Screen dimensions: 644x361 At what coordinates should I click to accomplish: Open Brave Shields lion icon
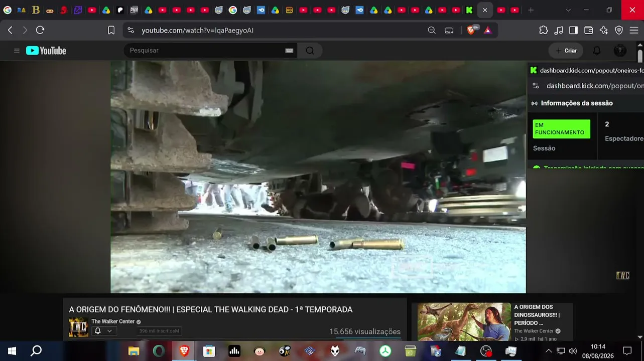[471, 30]
